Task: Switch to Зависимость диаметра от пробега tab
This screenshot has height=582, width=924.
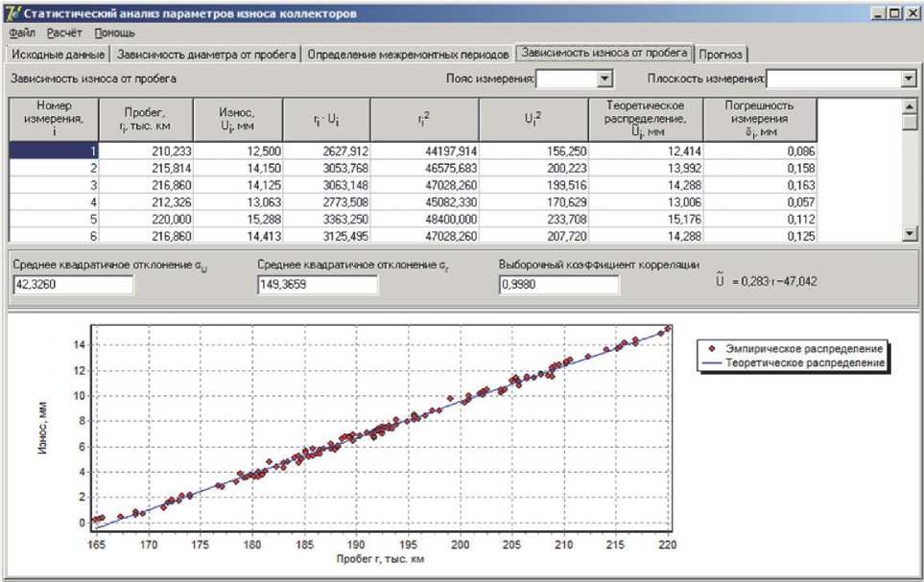Action: (x=207, y=54)
